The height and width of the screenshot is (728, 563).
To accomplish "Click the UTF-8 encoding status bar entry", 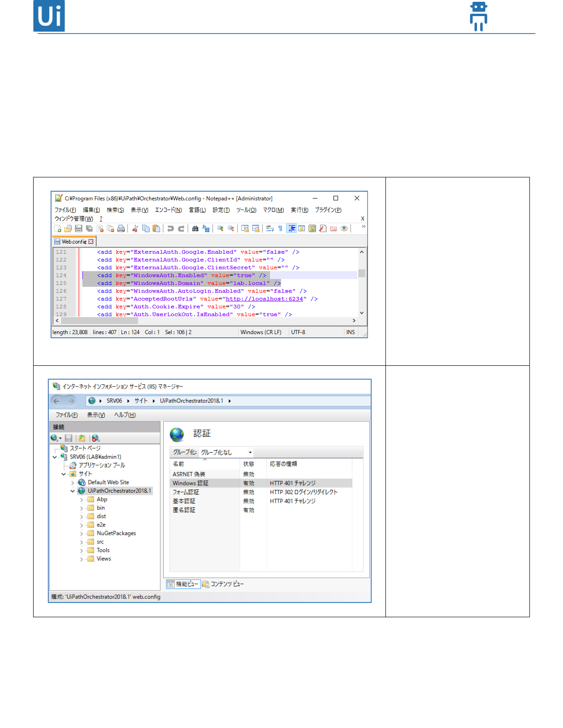I will point(298,332).
